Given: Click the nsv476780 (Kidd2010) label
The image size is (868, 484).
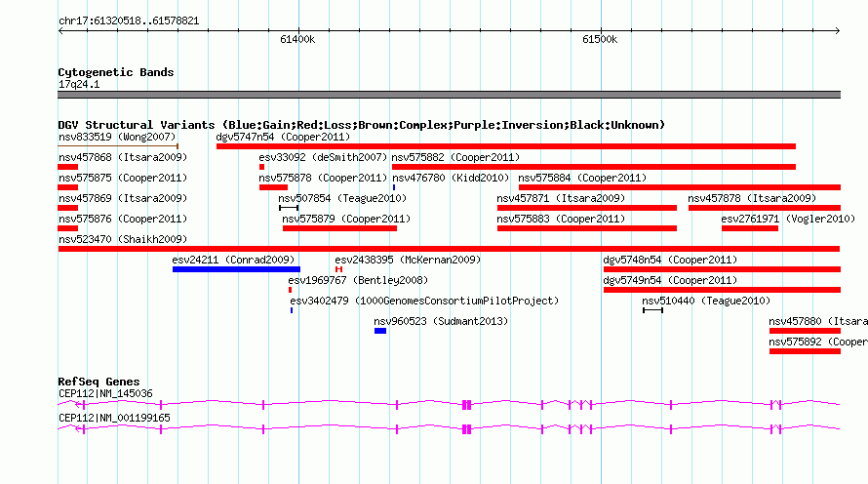Looking at the screenshot, I should point(451,178).
